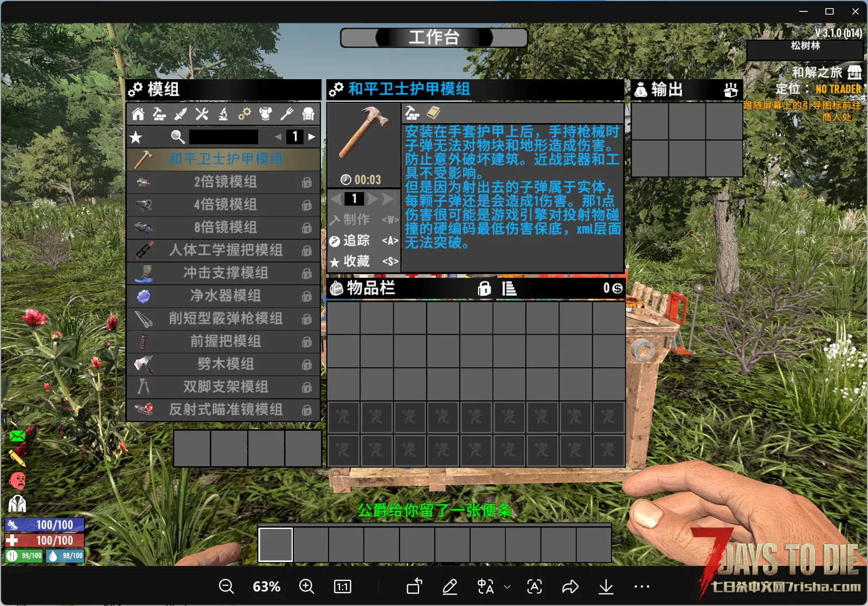868x606 pixels.
Task: Click the 制作 craft button
Action: pyautogui.click(x=364, y=220)
